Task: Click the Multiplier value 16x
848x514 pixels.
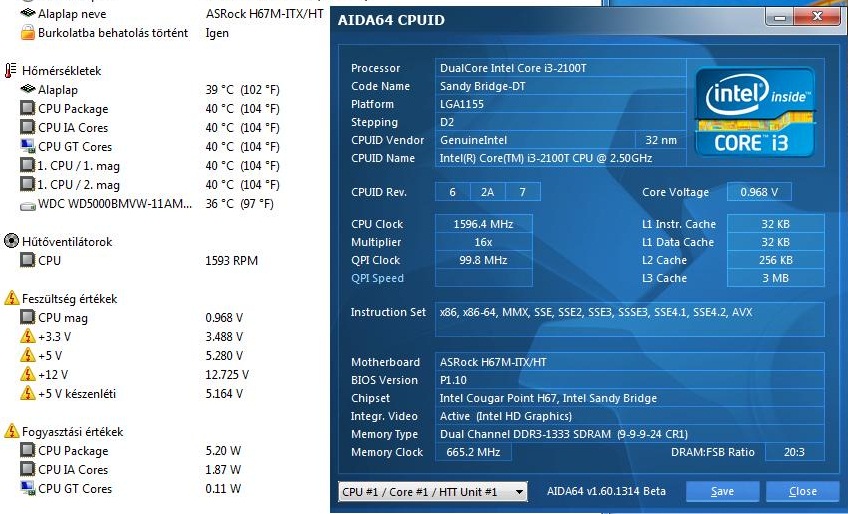Action: [x=483, y=242]
